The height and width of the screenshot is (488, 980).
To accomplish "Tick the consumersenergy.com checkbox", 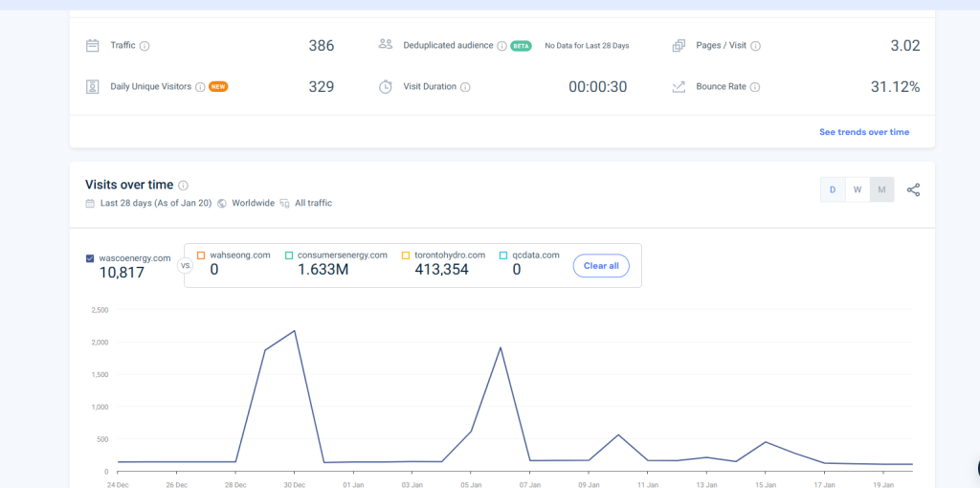I will pos(289,255).
